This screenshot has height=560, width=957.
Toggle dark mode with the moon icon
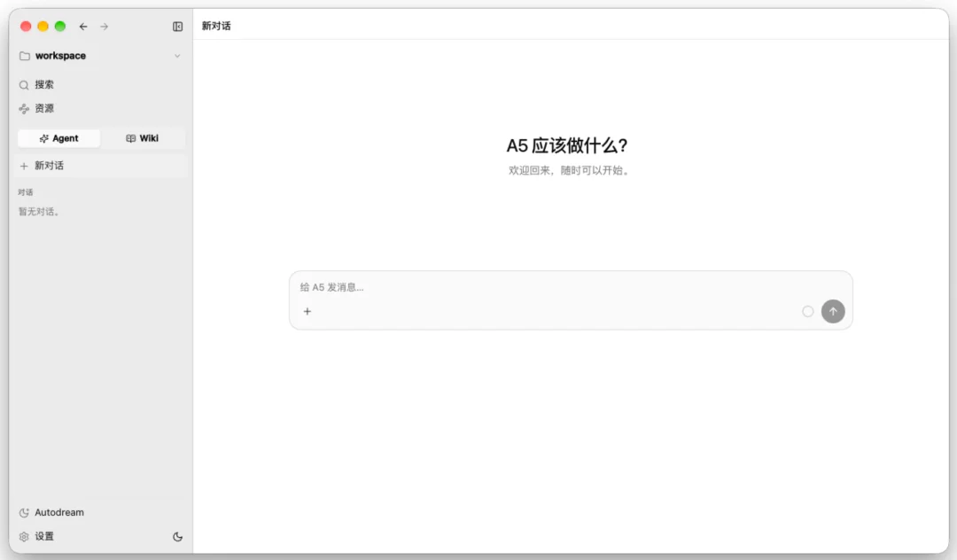[x=177, y=537]
